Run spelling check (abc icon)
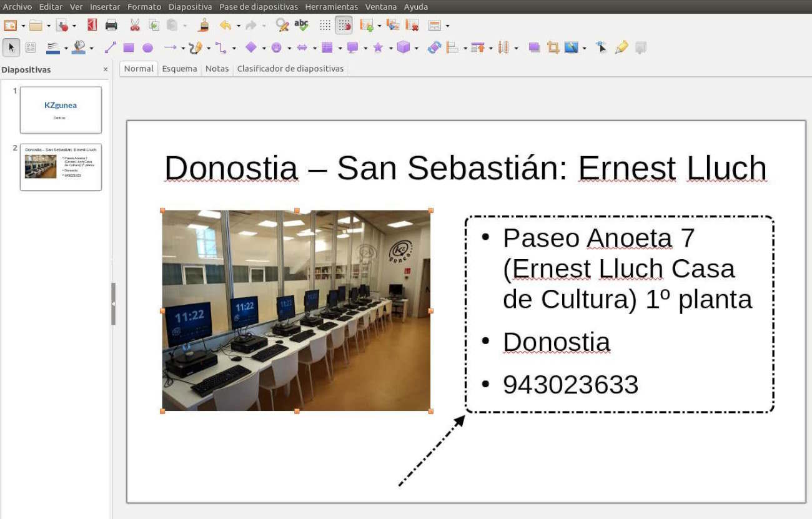The width and height of the screenshot is (812, 519). tap(301, 25)
